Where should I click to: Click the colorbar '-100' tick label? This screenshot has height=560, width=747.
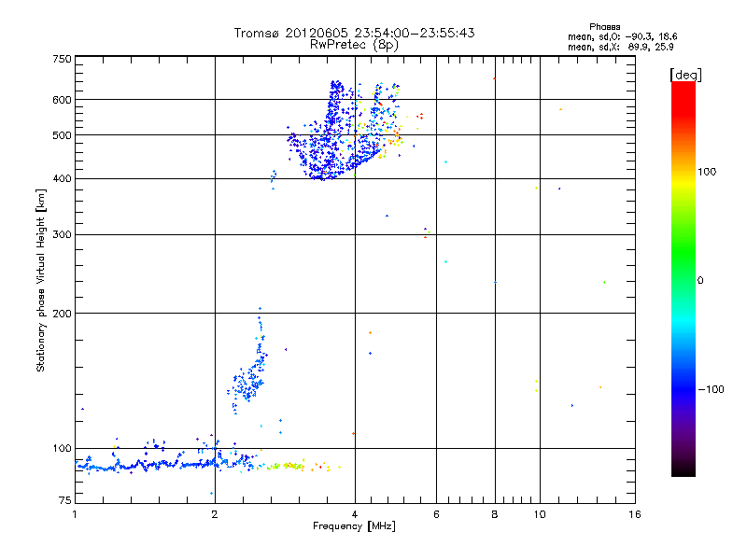point(711,389)
